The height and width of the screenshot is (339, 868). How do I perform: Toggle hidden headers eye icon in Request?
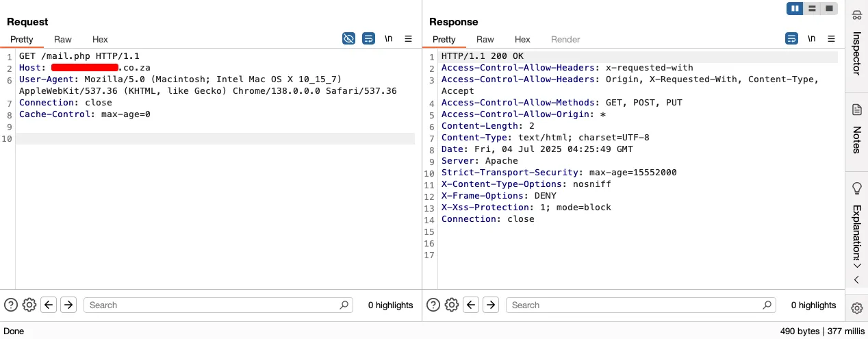(349, 38)
